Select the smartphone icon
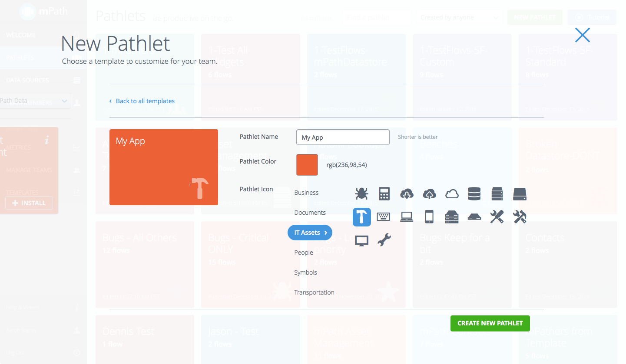The width and height of the screenshot is (626, 364). 429,216
